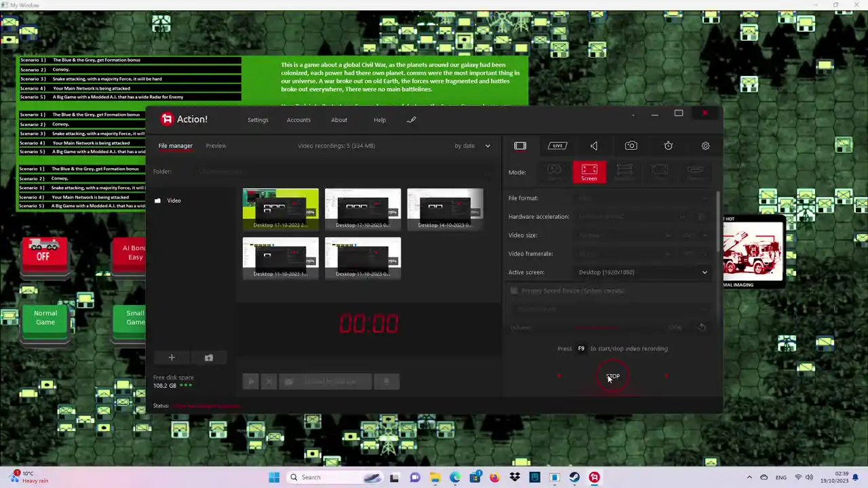Open the benchmark stopwatch icon tab
The image size is (868, 488).
(669, 146)
